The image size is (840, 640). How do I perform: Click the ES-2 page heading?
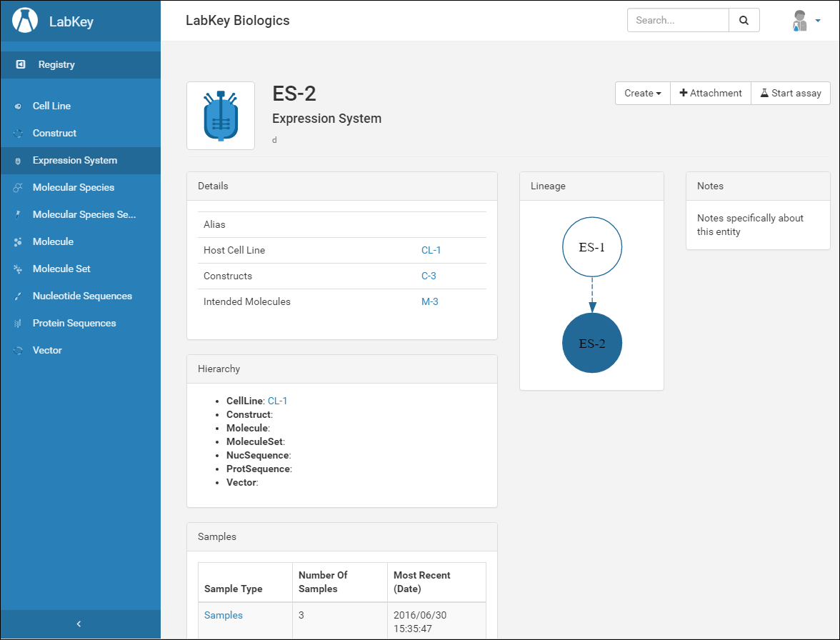[294, 94]
